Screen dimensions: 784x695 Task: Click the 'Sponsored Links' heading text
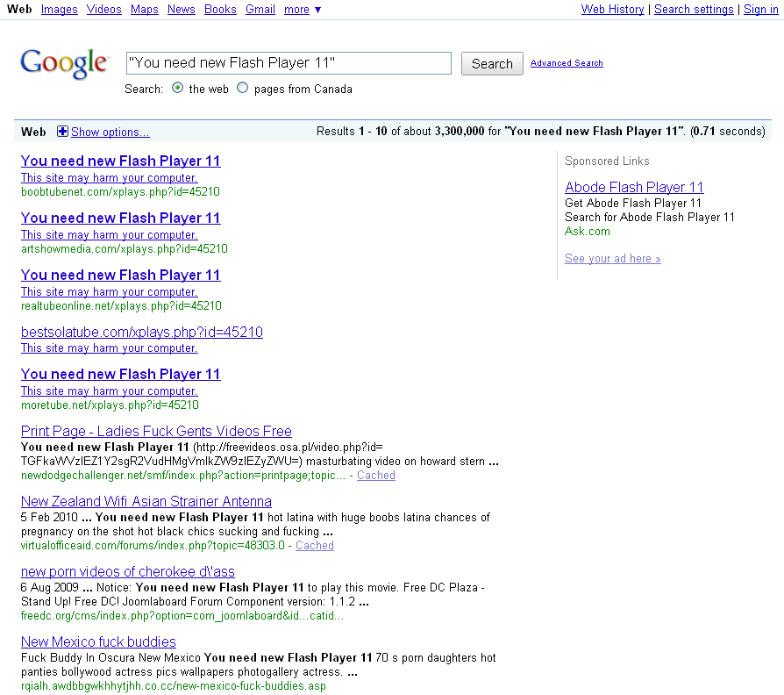coord(607,161)
